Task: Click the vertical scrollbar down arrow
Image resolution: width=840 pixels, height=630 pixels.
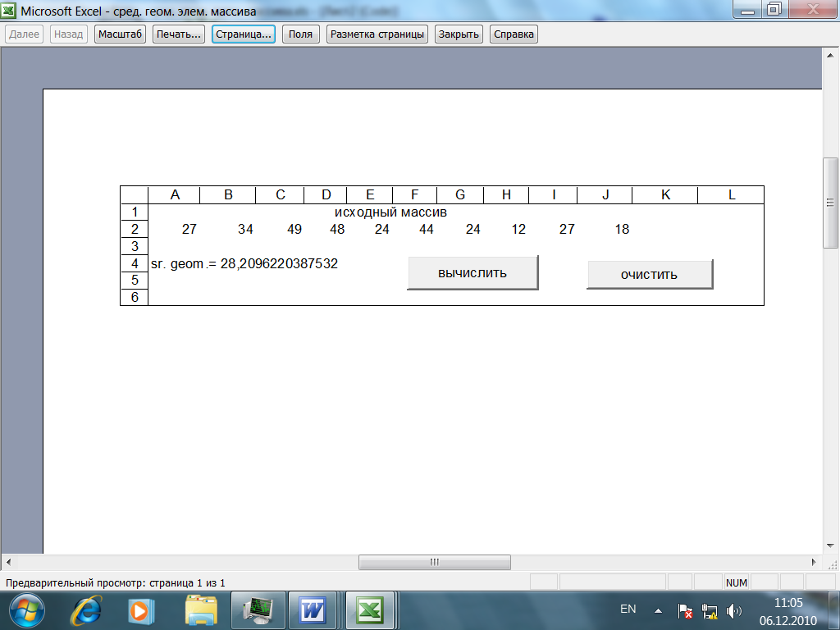Action: [x=830, y=546]
